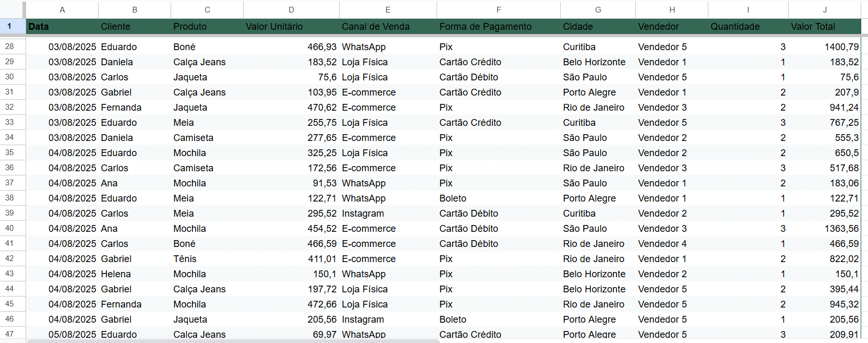
Task: Select row 28 header
Action: 9,46
